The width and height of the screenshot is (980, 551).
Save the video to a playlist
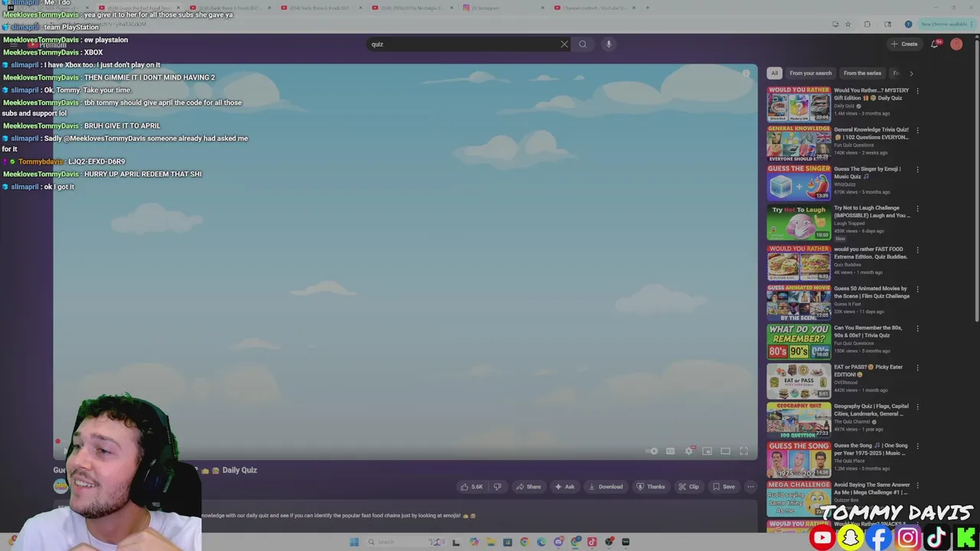pyautogui.click(x=724, y=487)
